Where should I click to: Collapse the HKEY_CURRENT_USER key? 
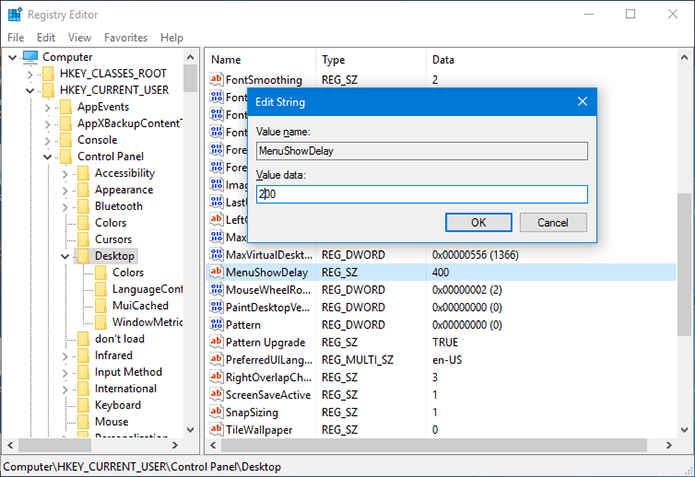coord(30,91)
